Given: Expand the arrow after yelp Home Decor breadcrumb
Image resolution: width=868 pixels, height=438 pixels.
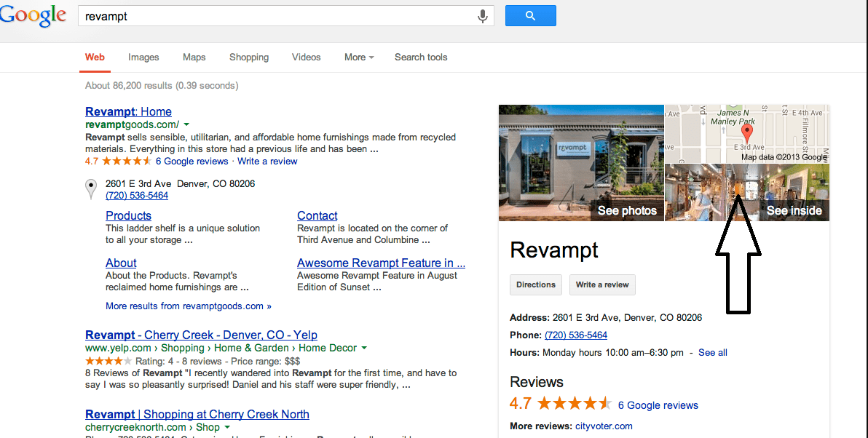Looking at the screenshot, I should click(x=363, y=348).
